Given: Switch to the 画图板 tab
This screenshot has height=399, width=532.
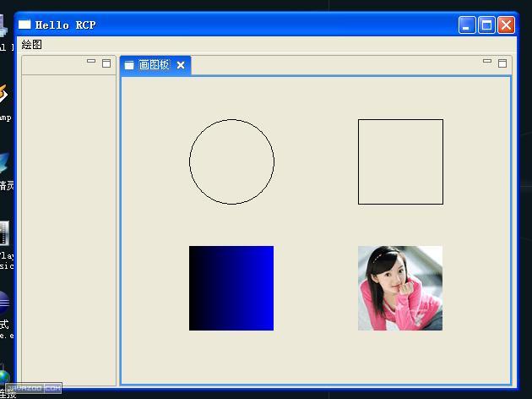Looking at the screenshot, I should [155, 65].
